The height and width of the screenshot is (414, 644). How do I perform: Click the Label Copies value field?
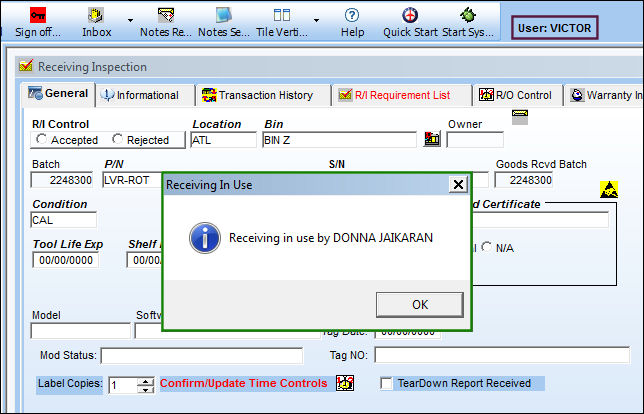click(123, 385)
